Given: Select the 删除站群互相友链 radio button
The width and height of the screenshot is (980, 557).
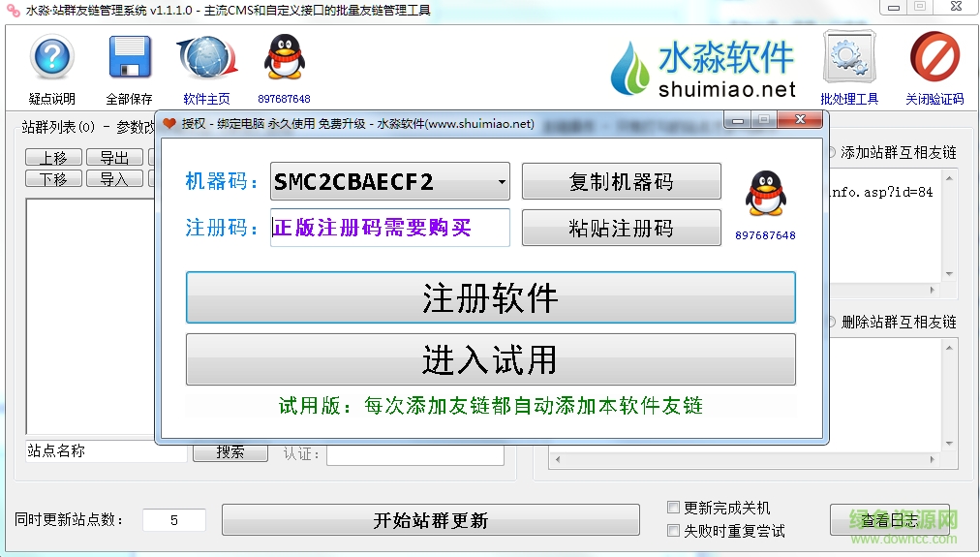Looking at the screenshot, I should point(832,322).
